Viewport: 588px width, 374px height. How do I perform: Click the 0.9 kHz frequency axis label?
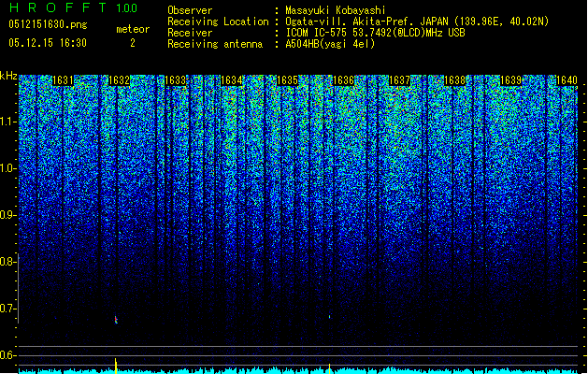(x=7, y=215)
